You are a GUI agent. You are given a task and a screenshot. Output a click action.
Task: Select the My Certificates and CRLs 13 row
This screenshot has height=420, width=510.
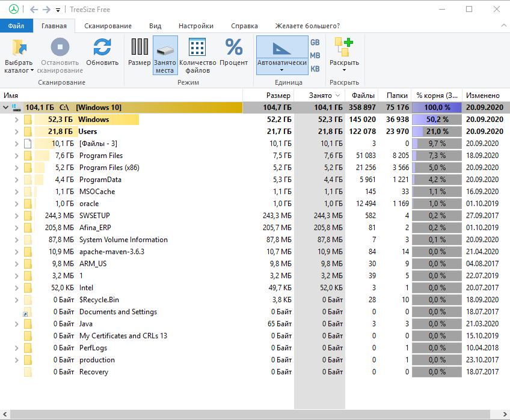(x=255, y=336)
